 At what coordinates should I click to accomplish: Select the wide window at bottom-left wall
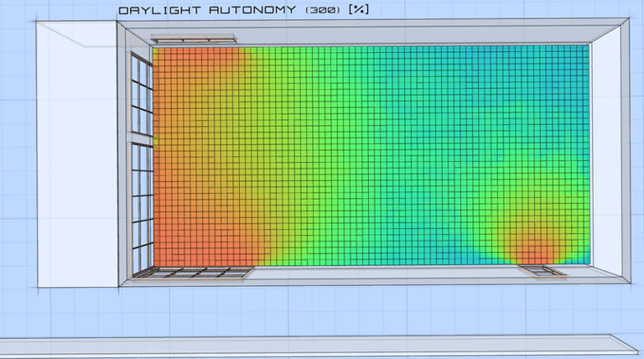pos(193,273)
